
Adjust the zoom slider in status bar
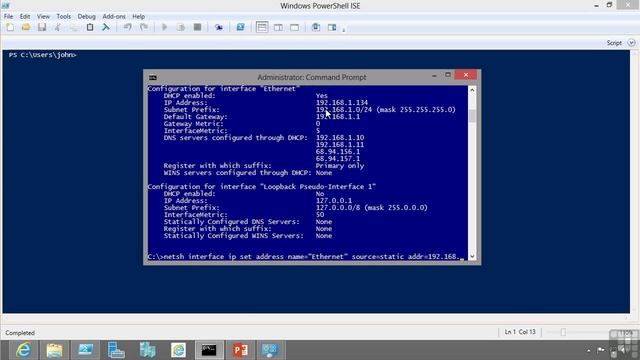(563, 332)
